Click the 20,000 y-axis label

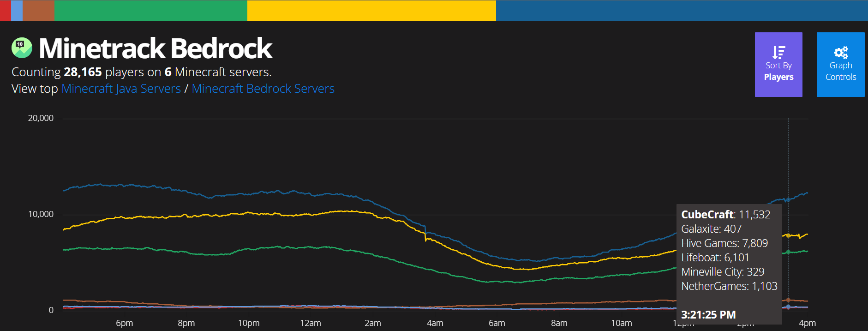tap(41, 118)
